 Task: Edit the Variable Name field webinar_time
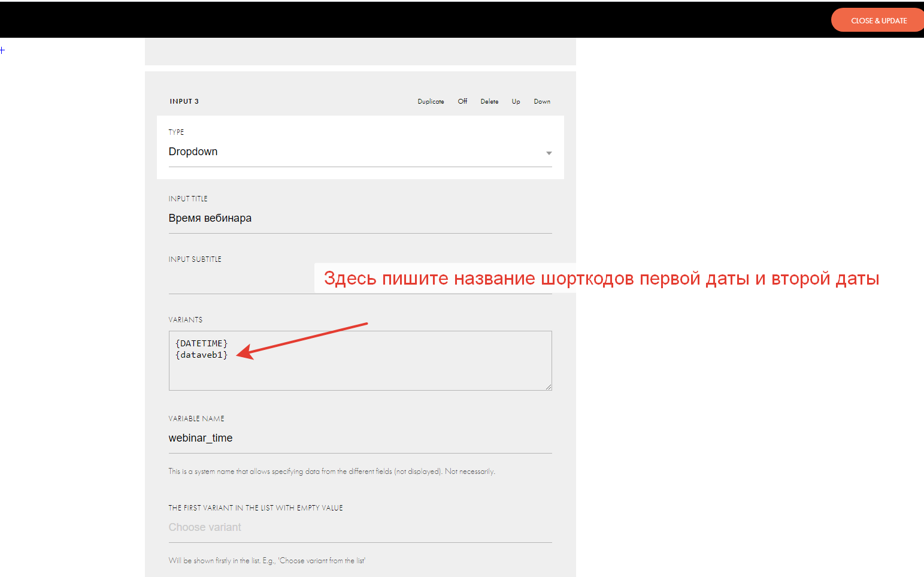click(360, 439)
